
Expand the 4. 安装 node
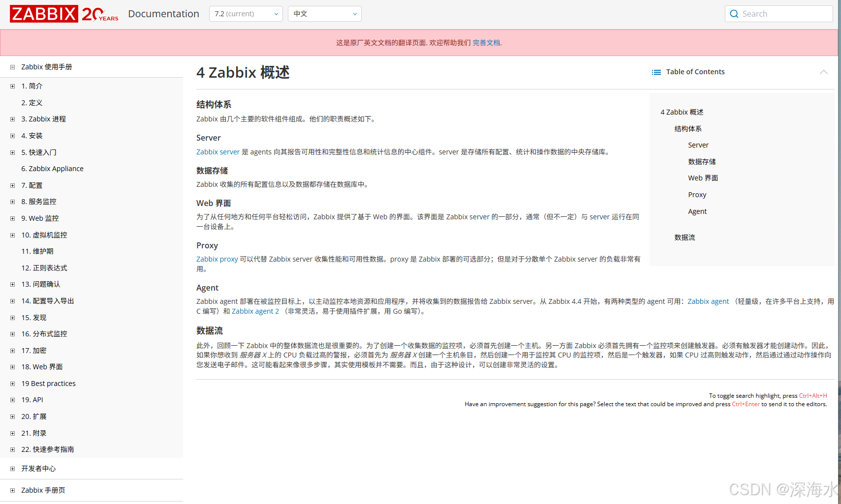click(x=13, y=136)
